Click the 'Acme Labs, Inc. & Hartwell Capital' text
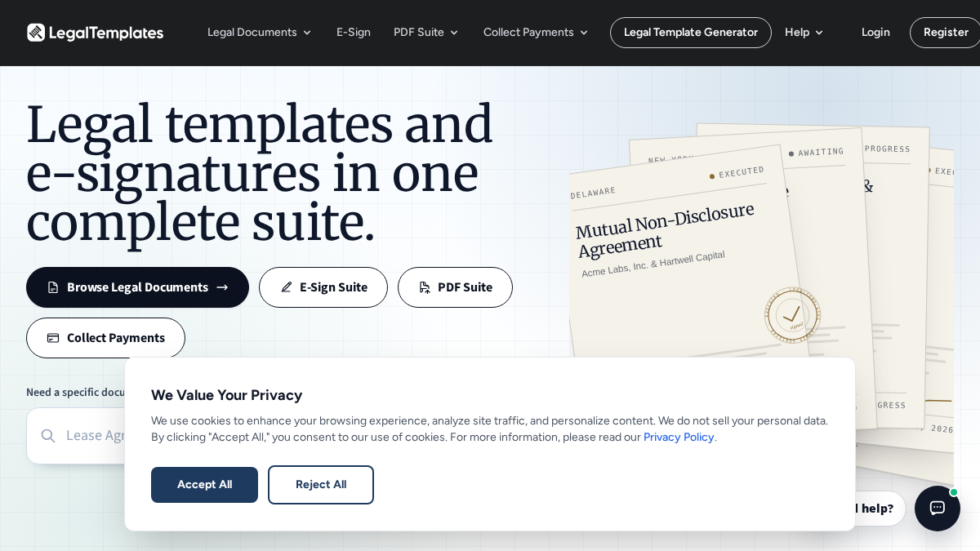This screenshot has width=980, height=551. point(653,264)
